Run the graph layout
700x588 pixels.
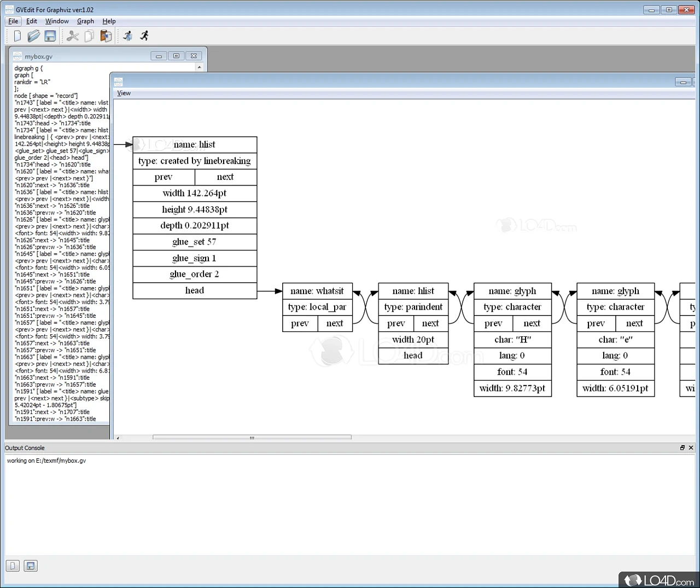(144, 36)
